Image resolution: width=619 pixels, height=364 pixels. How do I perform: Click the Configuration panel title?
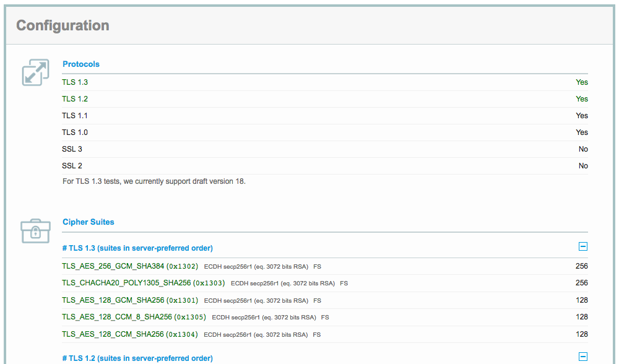[x=63, y=25]
